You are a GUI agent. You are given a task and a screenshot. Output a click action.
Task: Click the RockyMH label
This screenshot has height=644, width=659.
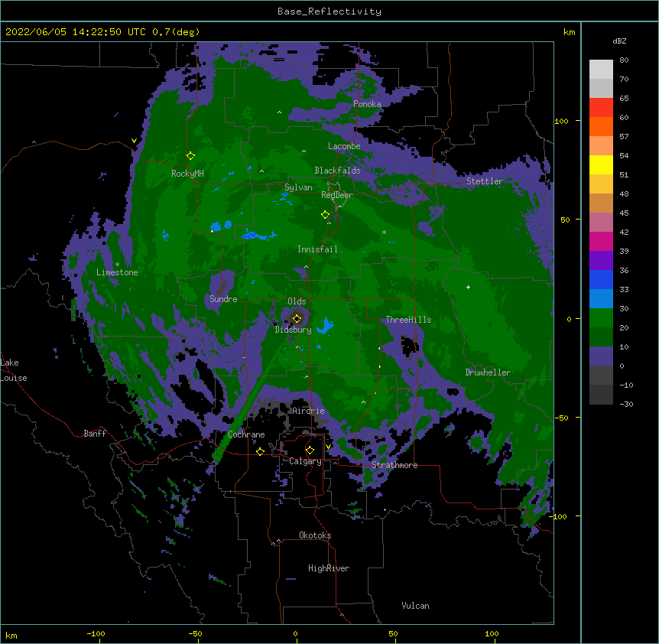click(187, 174)
